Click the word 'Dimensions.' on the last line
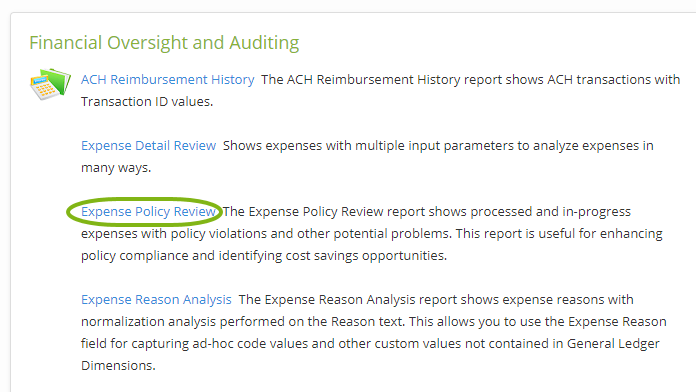Screen dimensions: 696x392 (118, 365)
